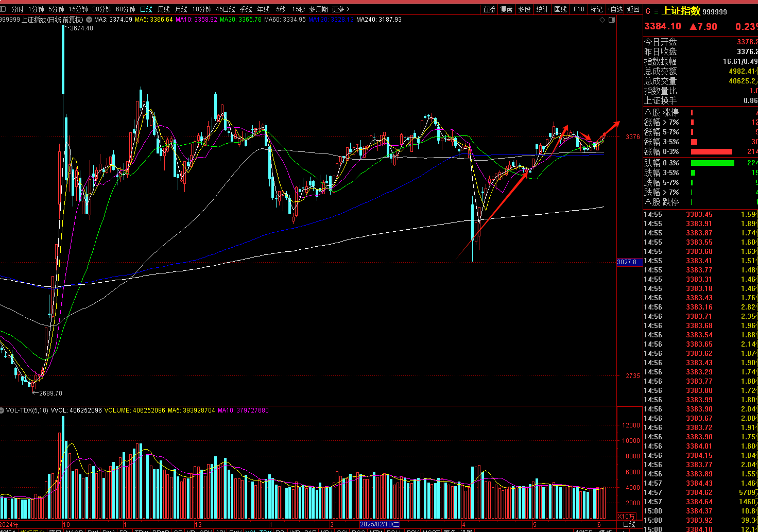Switch chart to 30分钟 period
The width and height of the screenshot is (758, 532).
[x=102, y=9]
